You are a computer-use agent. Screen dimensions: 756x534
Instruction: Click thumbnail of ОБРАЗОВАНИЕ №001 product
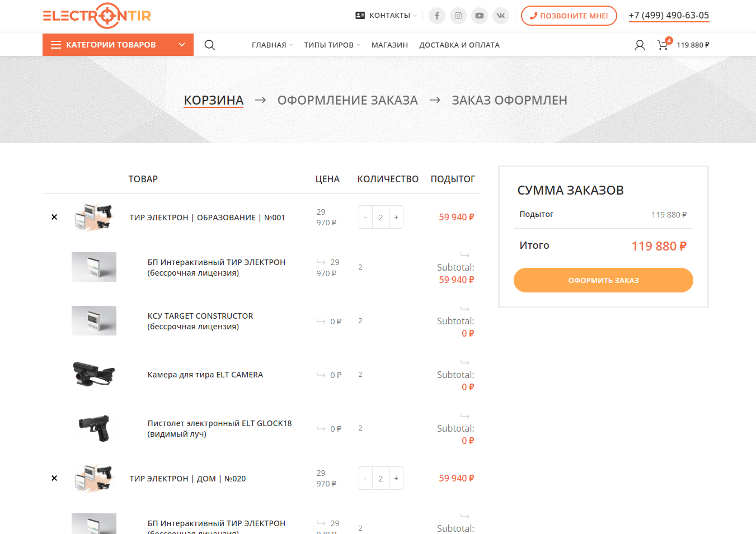coord(94,217)
